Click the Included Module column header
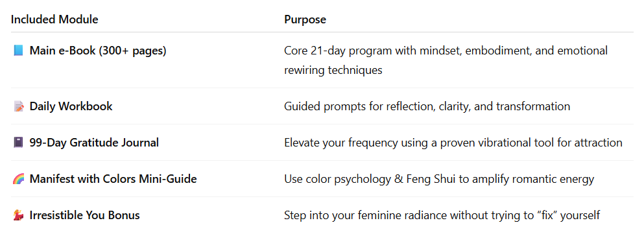The image size is (644, 236). [54, 19]
